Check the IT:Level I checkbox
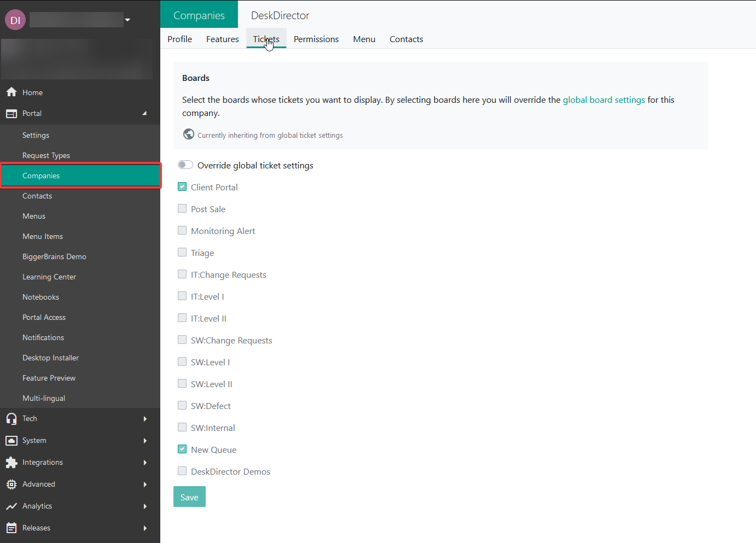 (182, 296)
